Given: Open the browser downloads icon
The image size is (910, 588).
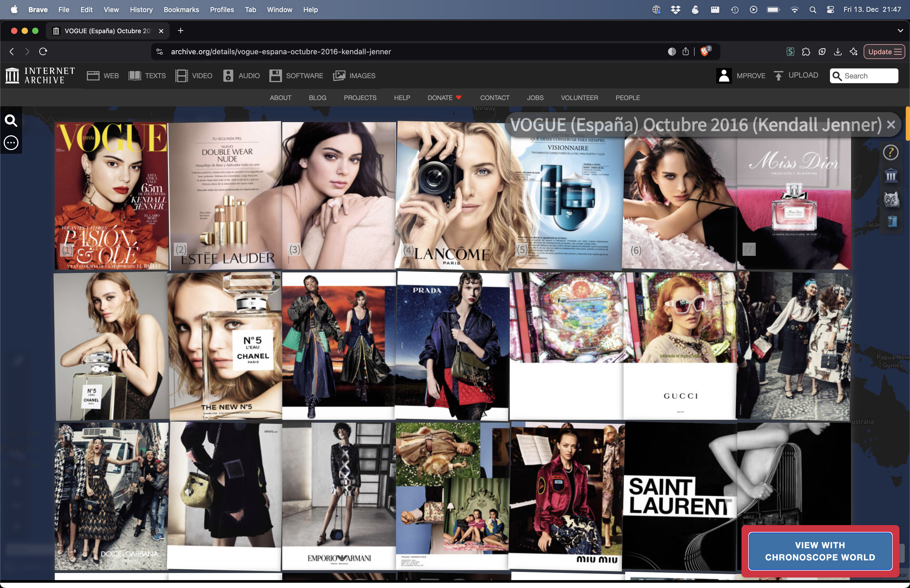Looking at the screenshot, I should (x=838, y=52).
